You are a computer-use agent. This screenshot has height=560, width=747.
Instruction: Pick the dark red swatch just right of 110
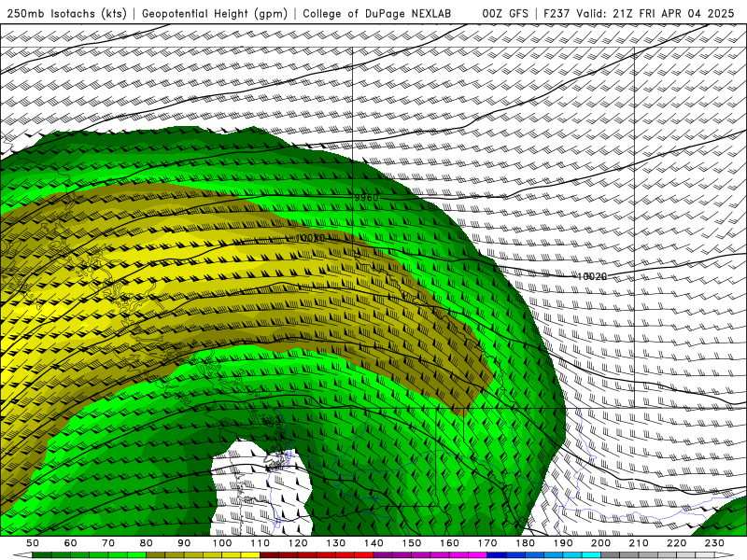click(x=269, y=555)
